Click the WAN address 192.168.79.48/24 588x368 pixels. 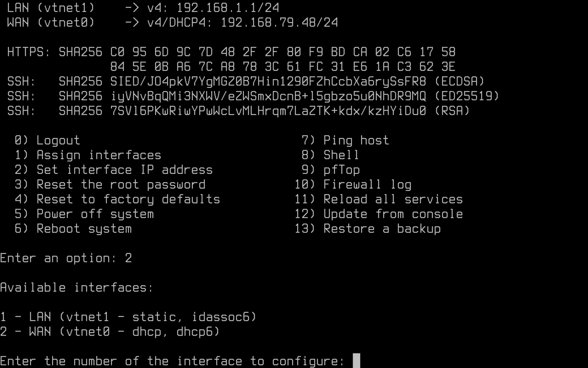coord(279,22)
